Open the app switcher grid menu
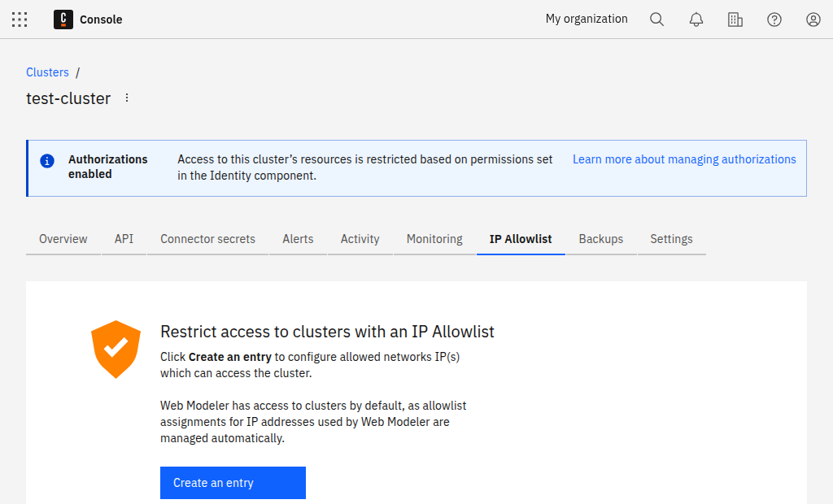 20,20
